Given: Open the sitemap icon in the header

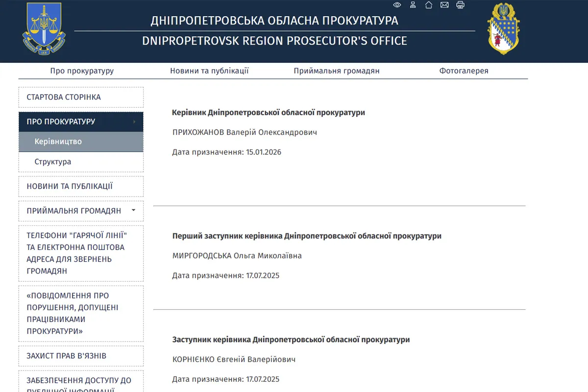Looking at the screenshot, I should (x=413, y=5).
